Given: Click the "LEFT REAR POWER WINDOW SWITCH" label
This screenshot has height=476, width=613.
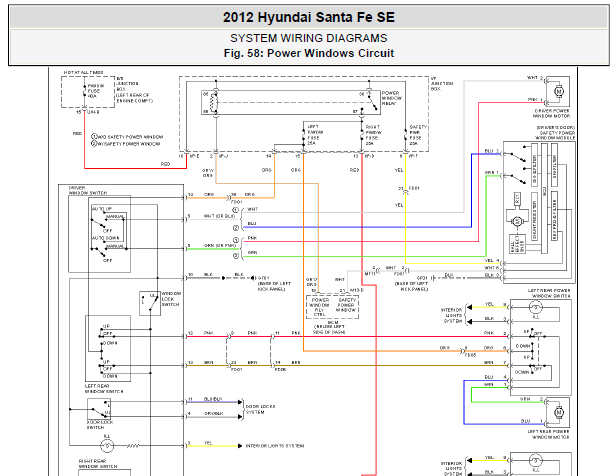Looking at the screenshot, I should pos(549,293).
